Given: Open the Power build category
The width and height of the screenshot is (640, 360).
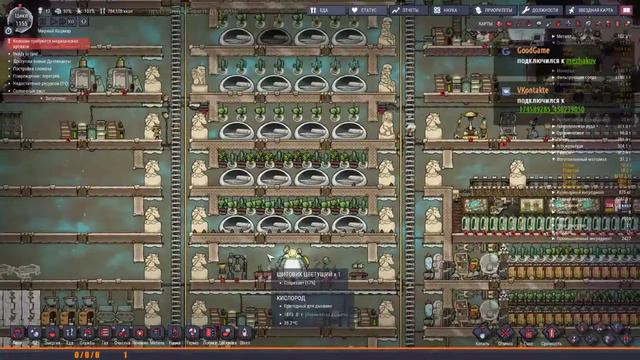Looking at the screenshot, I should [52, 334].
